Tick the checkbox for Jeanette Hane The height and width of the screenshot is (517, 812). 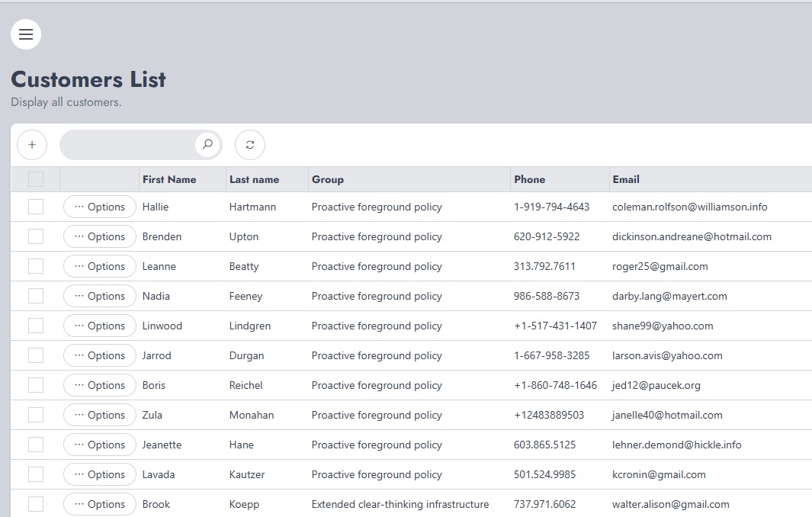coord(36,445)
